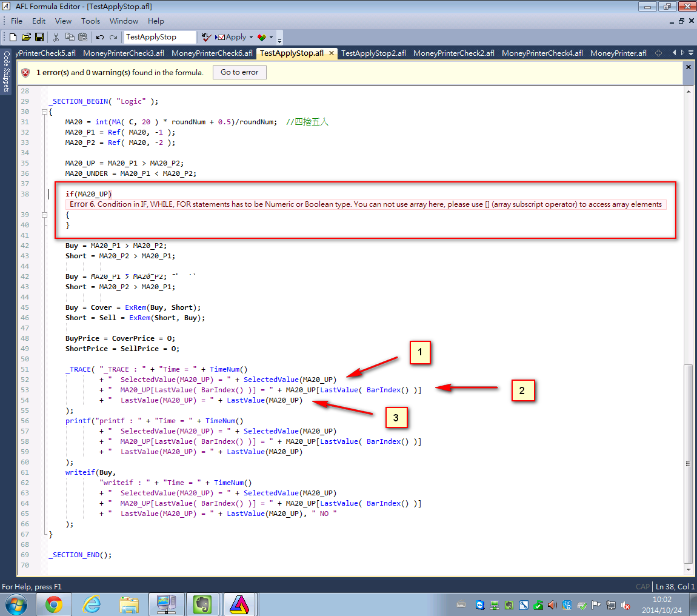
Task: Click scrollbar down arrow in editor
Action: pos(688,569)
